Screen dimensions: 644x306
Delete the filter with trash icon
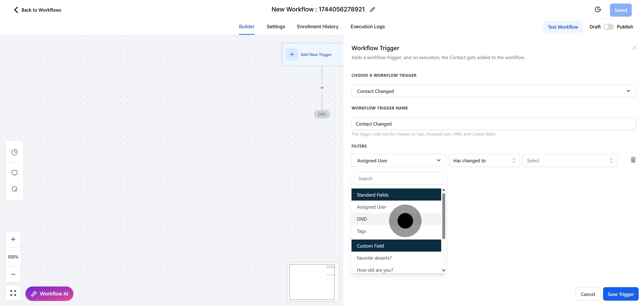click(633, 160)
